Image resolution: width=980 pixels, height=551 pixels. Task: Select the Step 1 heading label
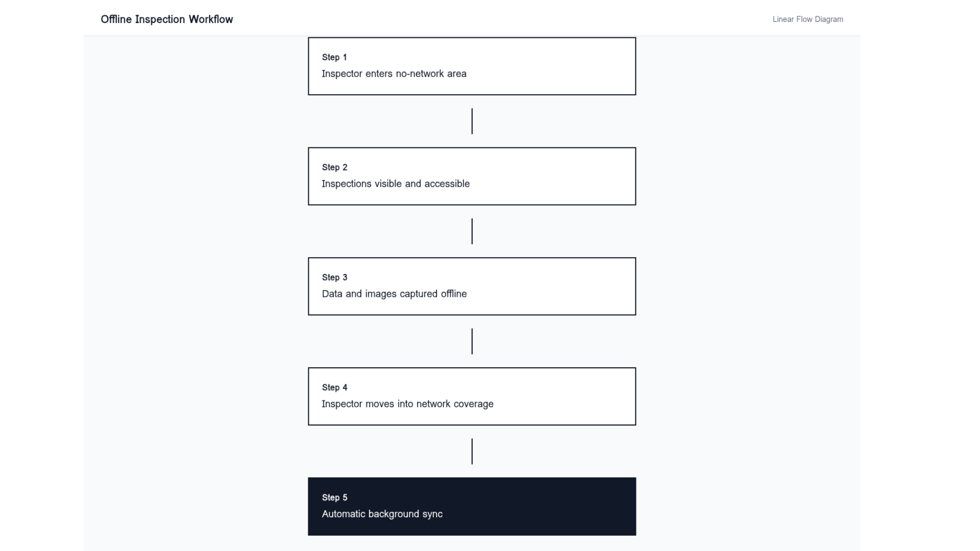click(334, 57)
